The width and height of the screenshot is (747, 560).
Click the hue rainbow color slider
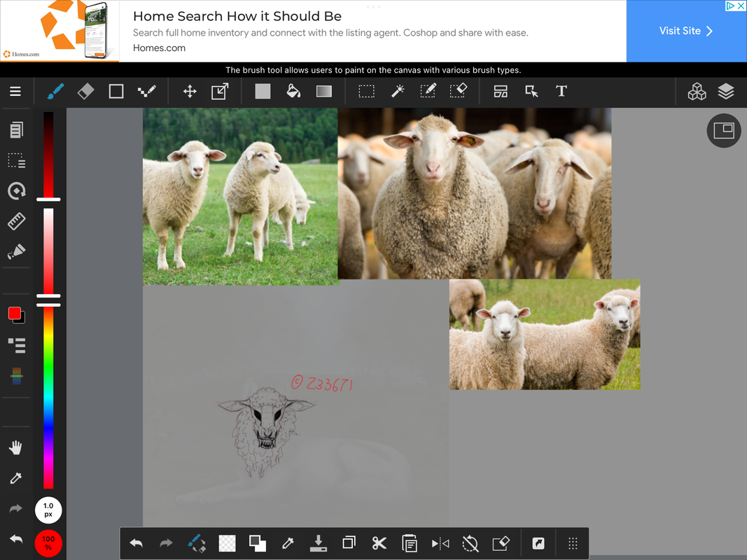(48, 398)
